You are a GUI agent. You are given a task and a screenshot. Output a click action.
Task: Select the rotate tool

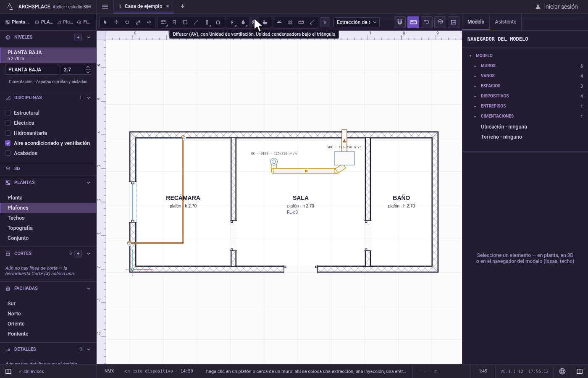point(127,22)
